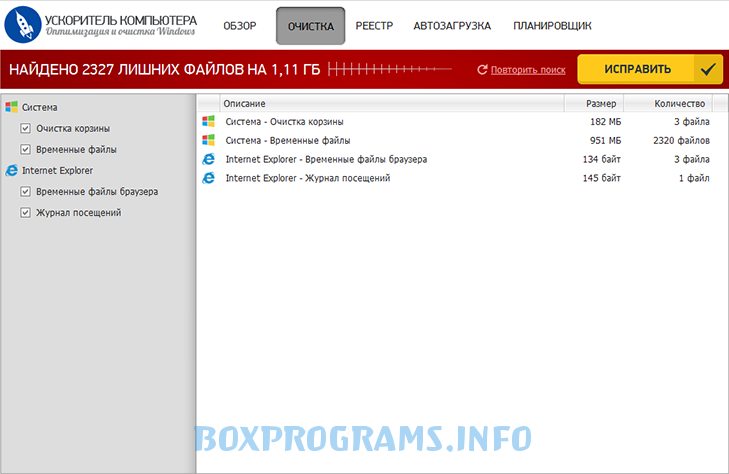Click Ускоритель Компьютера title text
The height and width of the screenshot is (474, 729).
pyautogui.click(x=121, y=20)
